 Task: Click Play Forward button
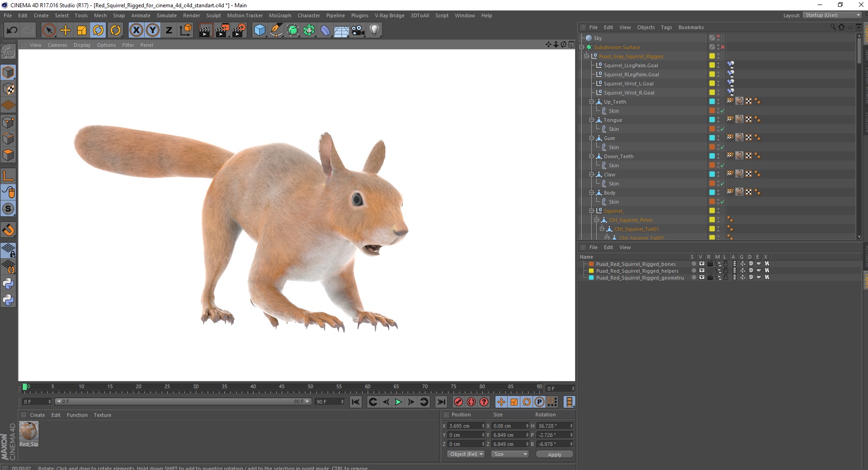[398, 402]
